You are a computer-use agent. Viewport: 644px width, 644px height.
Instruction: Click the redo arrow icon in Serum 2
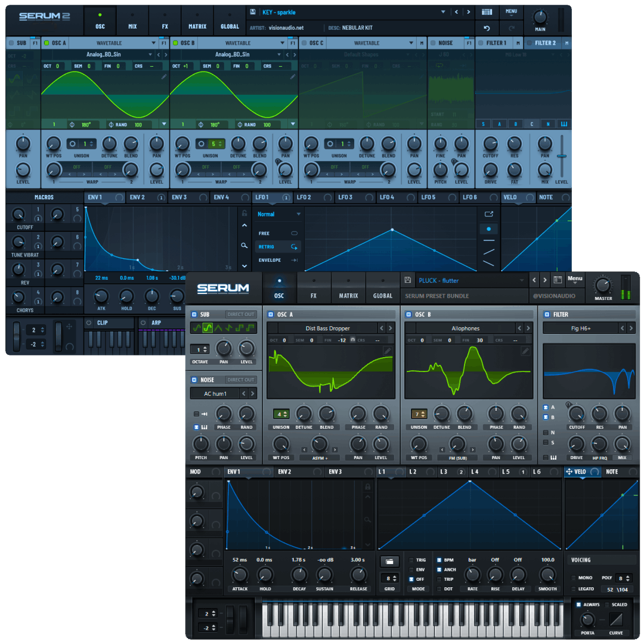click(512, 28)
